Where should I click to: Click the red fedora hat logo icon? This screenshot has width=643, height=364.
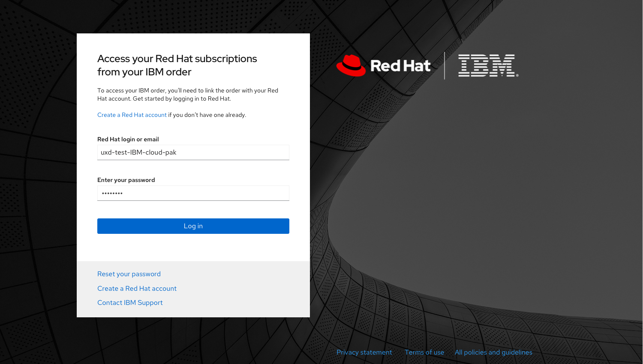tap(351, 66)
